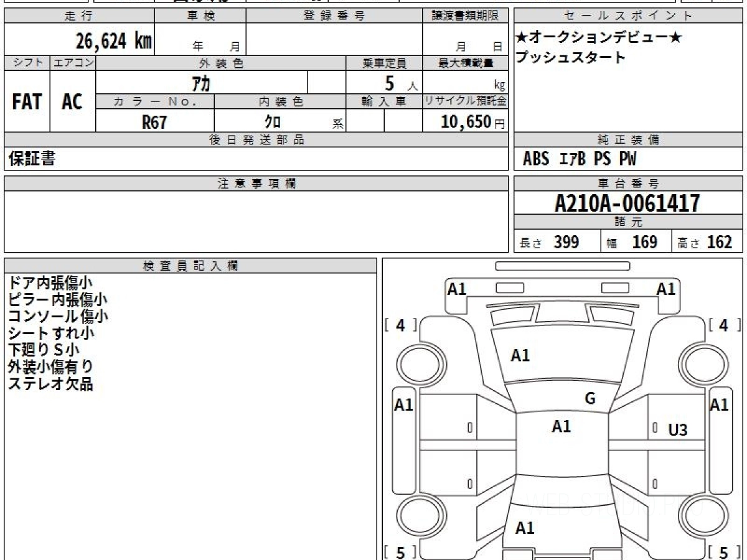Click the ★オークションデビュー★ line
Viewport: 747px width, 560px height.
tap(598, 38)
